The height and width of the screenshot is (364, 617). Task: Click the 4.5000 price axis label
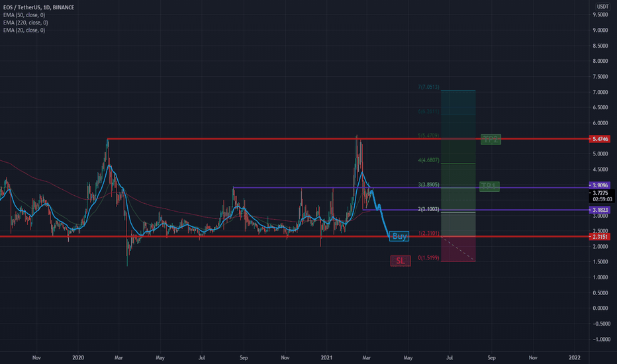coord(600,169)
